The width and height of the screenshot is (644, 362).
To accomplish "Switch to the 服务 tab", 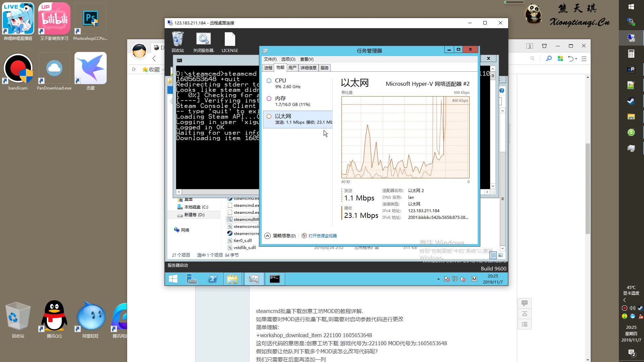I will 324,68.
